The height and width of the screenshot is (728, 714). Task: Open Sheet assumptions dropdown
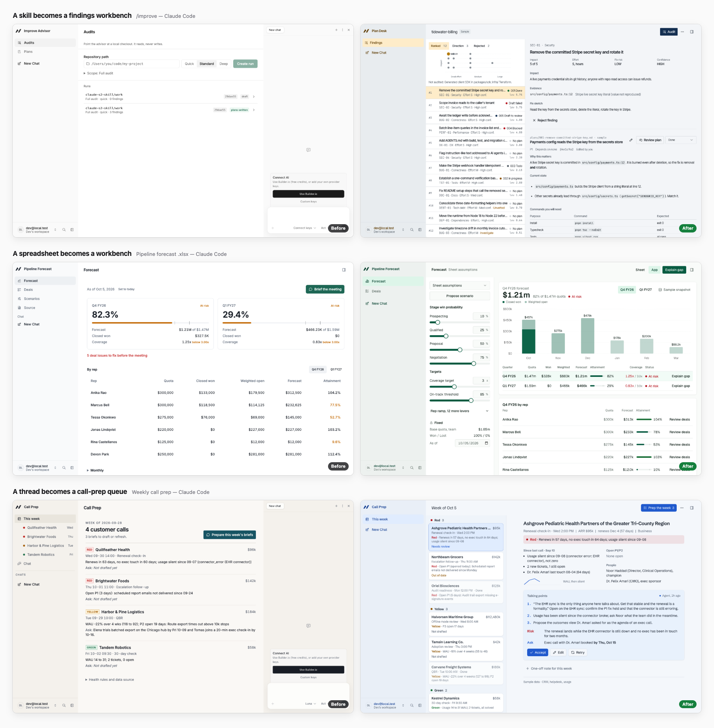[x=460, y=286]
